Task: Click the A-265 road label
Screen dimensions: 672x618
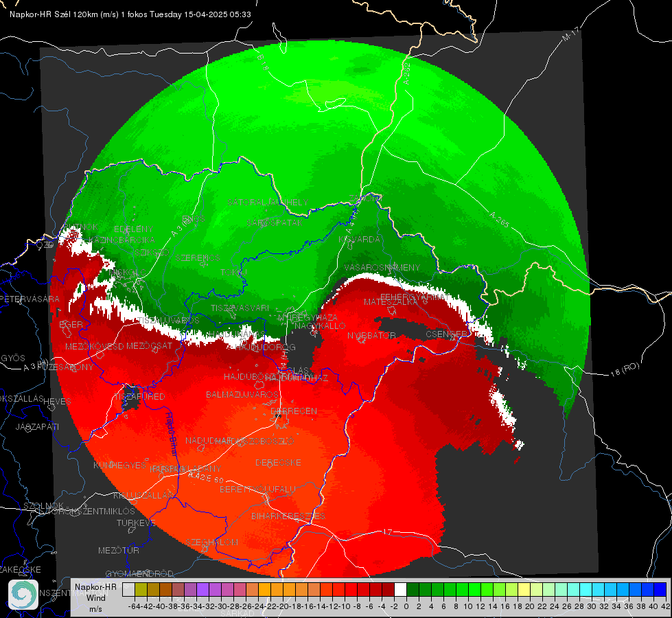Action: coord(499,220)
